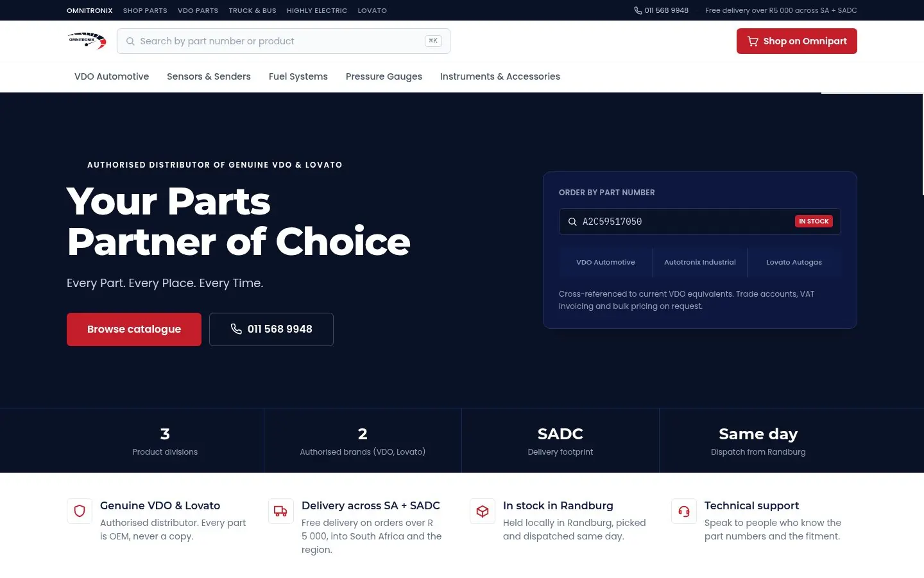The height and width of the screenshot is (578, 924).
Task: Click the headset icon for Technical support
Action: pos(684,511)
